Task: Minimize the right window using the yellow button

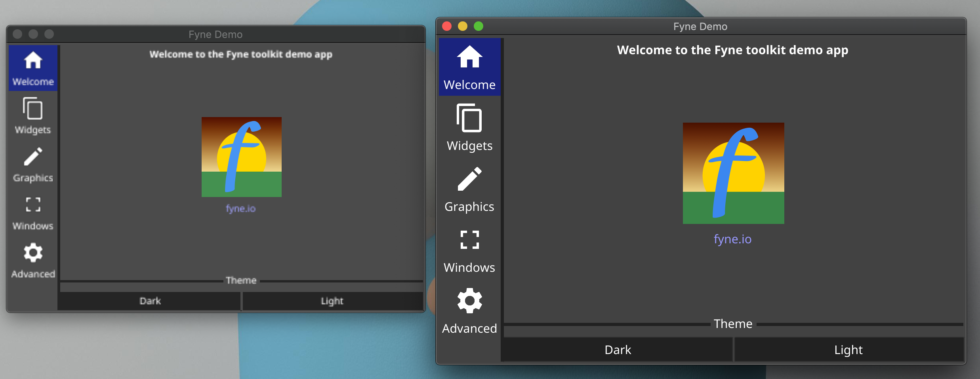Action: pos(463,26)
